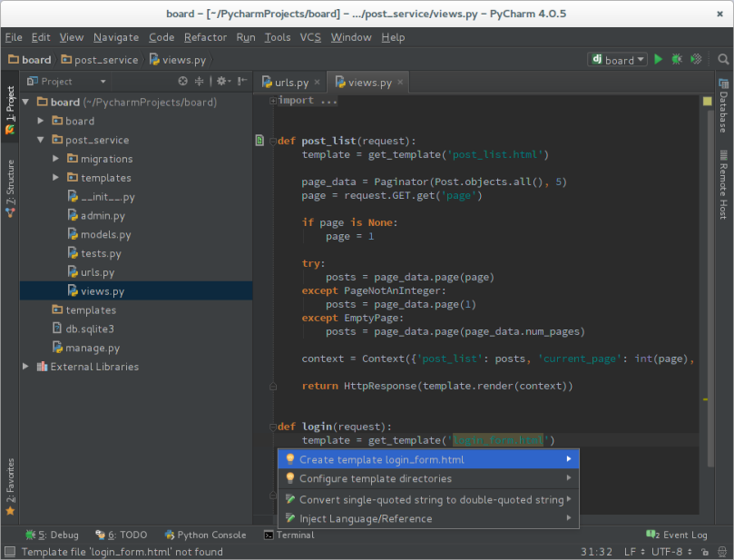The width and height of the screenshot is (734, 560).
Task: Select models.py in project tree
Action: click(100, 234)
